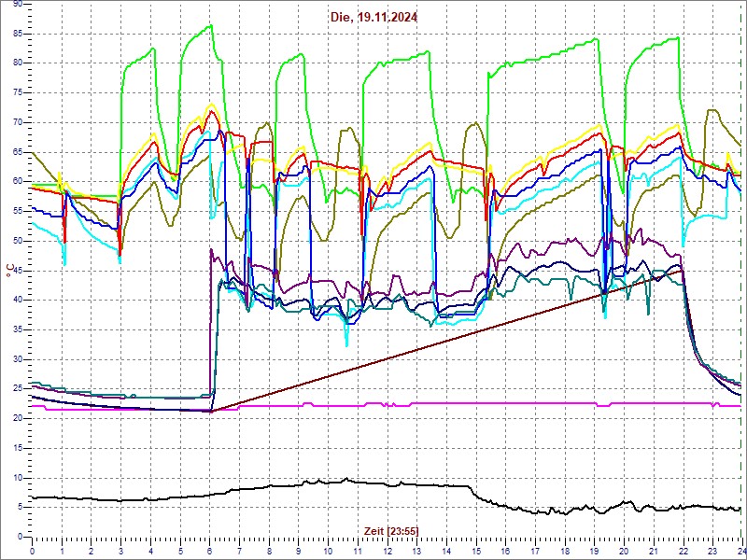
Task: Click the chart title "Die, 19.11.2024"
Action: pos(374,17)
